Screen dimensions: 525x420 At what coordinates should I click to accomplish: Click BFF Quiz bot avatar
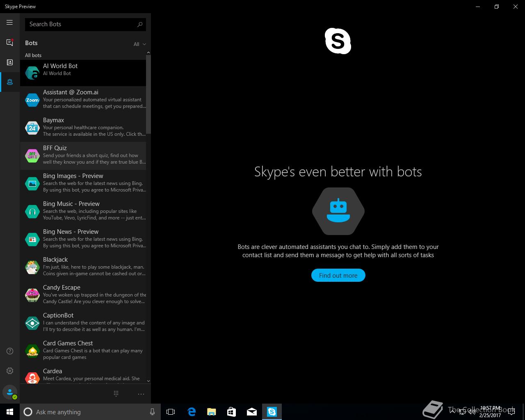tap(32, 155)
